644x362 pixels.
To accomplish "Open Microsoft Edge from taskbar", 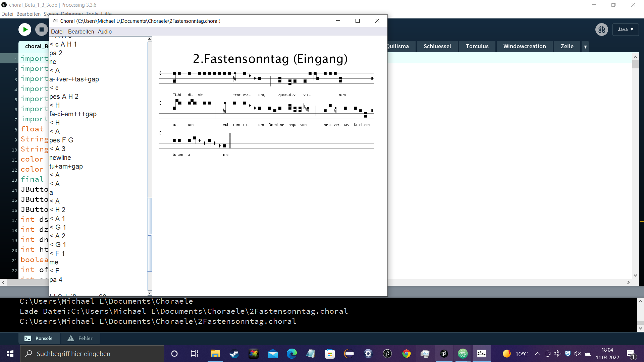I will click(292, 354).
